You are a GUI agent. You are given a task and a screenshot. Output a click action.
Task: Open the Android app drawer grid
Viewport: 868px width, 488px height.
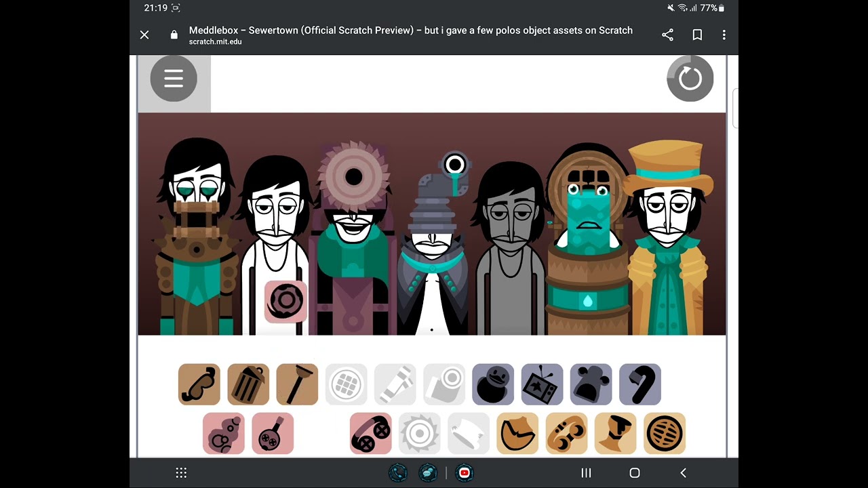(181, 473)
